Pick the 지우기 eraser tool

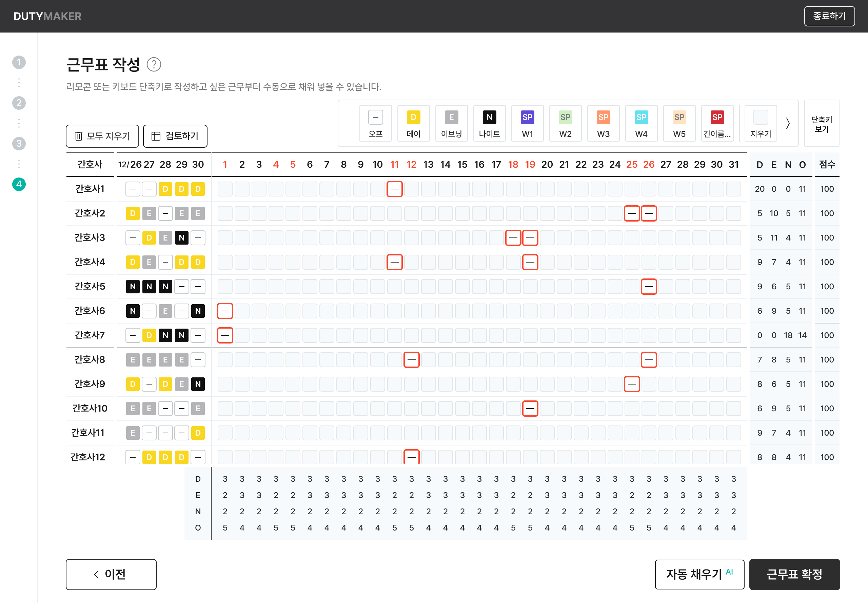(760, 123)
